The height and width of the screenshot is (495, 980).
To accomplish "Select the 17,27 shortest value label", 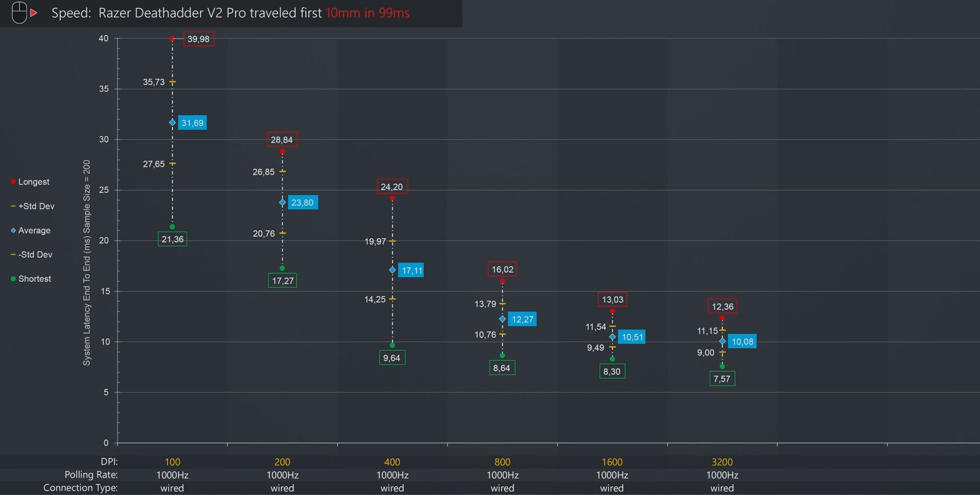I will click(x=283, y=281).
